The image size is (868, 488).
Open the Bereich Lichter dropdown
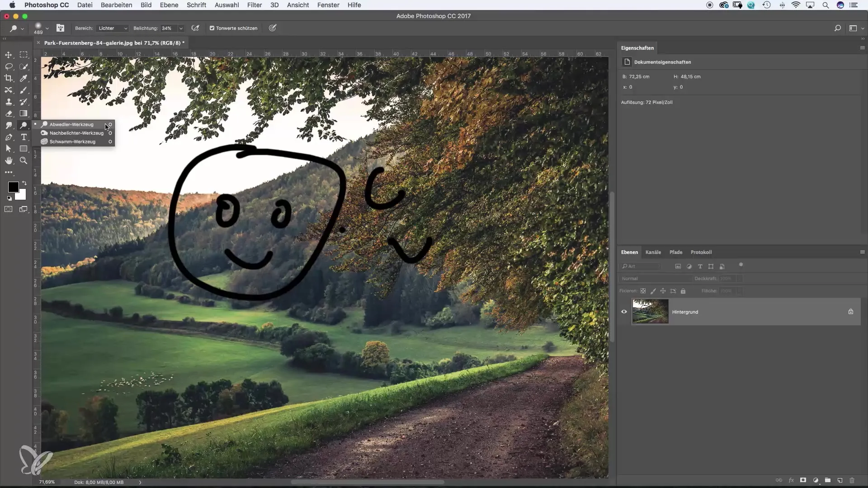tap(113, 28)
